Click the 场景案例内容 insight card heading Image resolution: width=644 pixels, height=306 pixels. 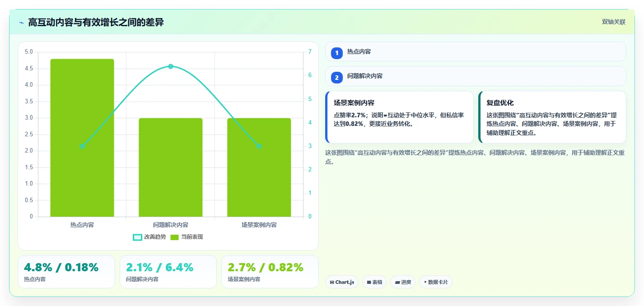[x=354, y=103]
